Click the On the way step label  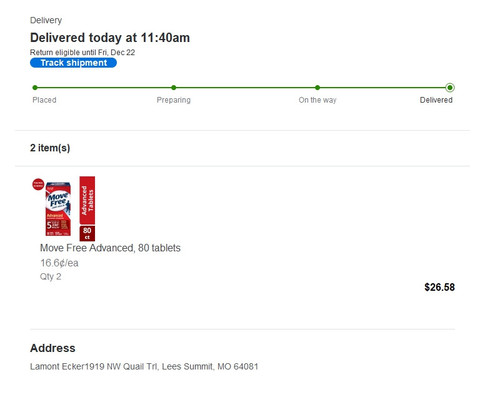tap(317, 100)
